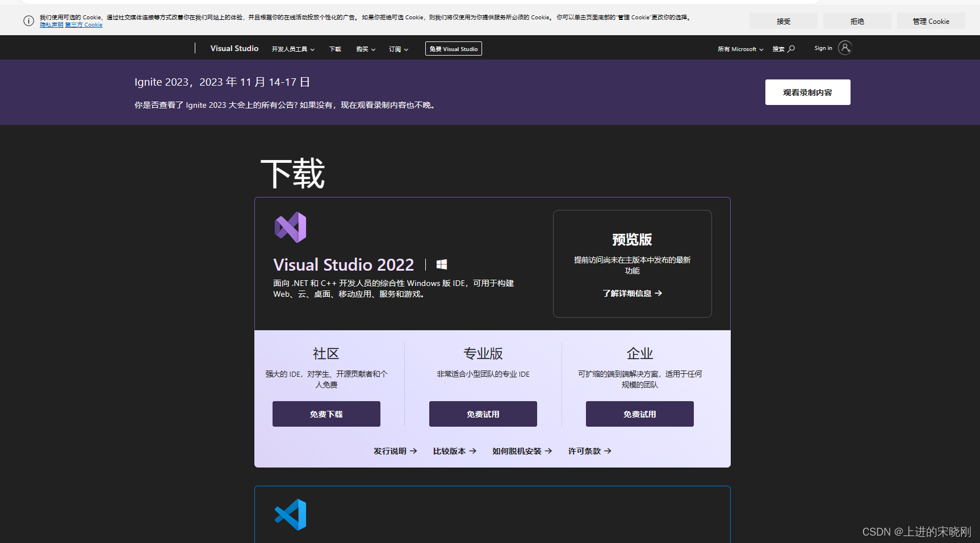The height and width of the screenshot is (543, 980).
Task: Click the 预览版 card heading
Action: [x=632, y=239]
